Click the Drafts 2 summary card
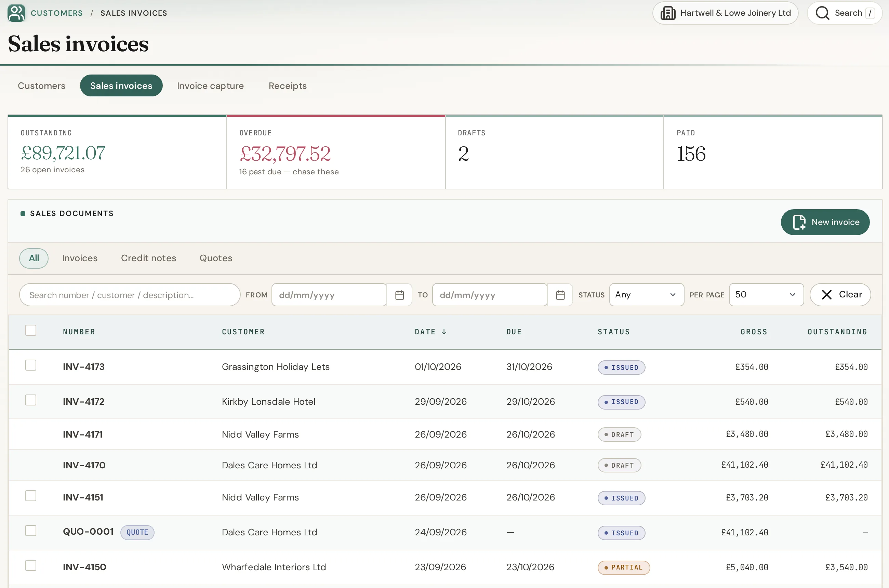 (554, 152)
